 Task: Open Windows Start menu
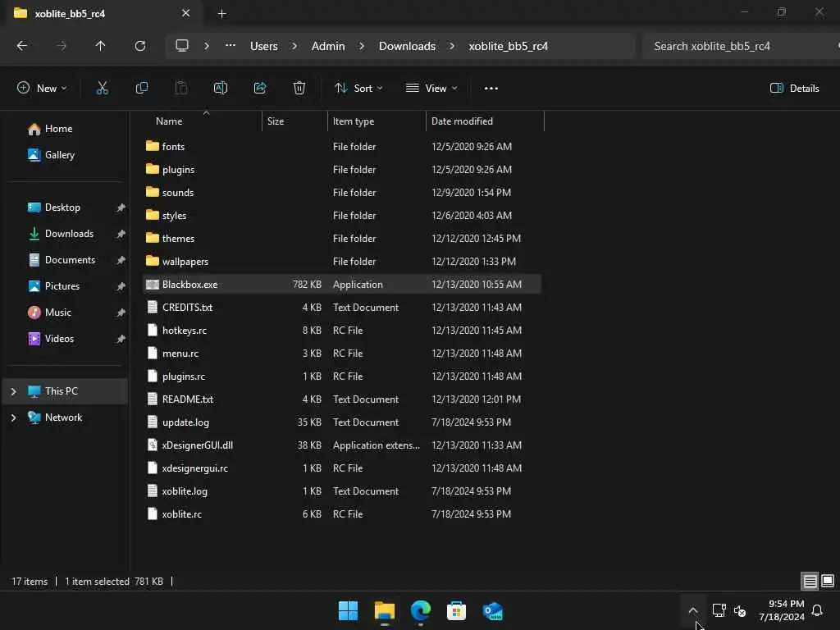click(348, 610)
